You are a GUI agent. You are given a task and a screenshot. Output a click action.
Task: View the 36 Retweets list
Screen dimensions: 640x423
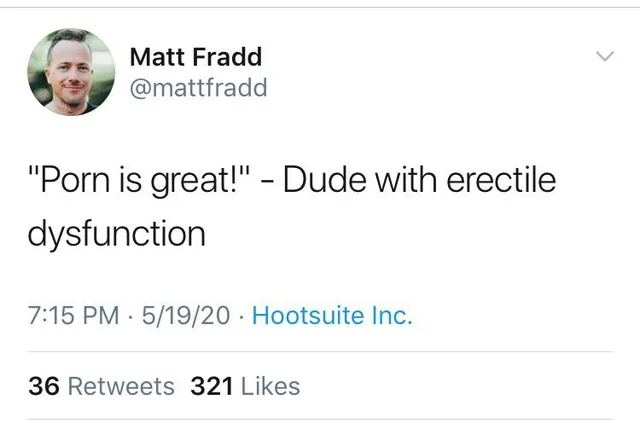click(x=101, y=386)
